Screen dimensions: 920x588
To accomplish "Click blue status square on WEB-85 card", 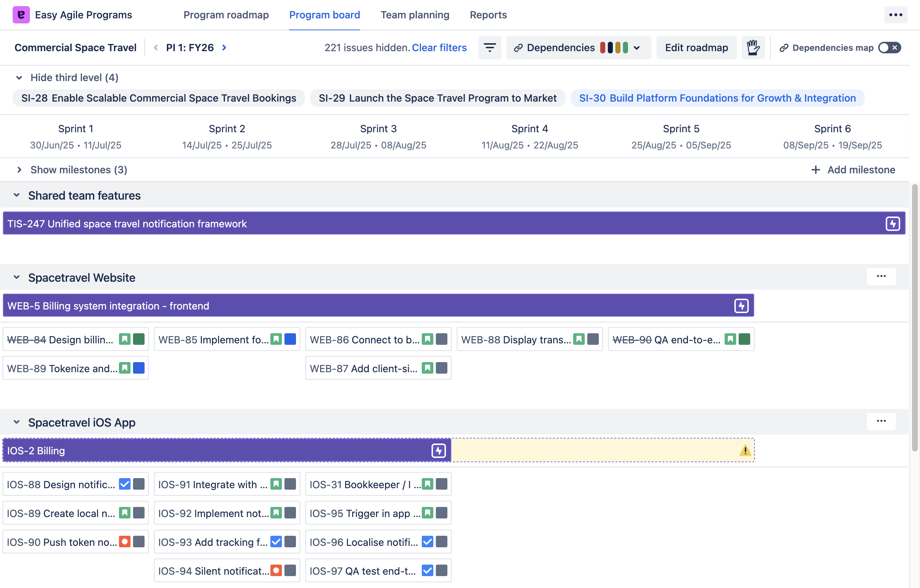I will (x=290, y=339).
